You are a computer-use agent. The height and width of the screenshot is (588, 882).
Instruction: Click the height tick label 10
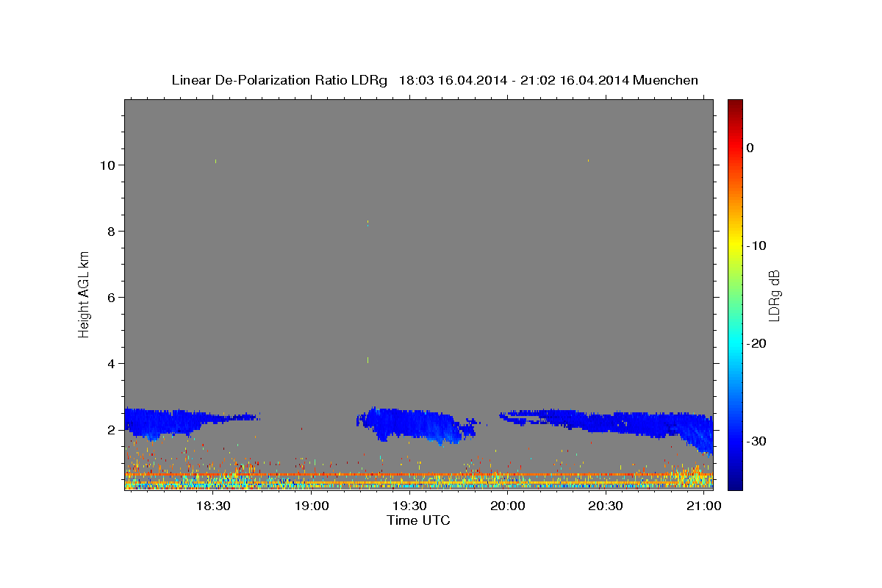(x=109, y=165)
